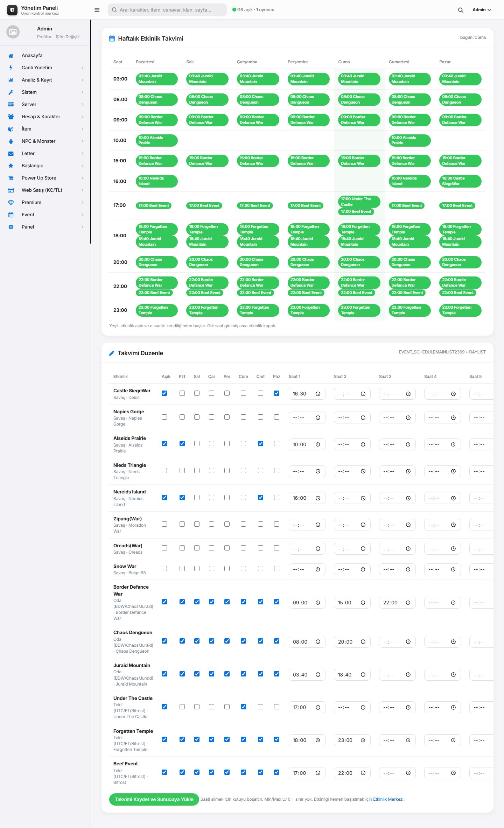Open the Etkinlik Merkezi link

point(388,799)
